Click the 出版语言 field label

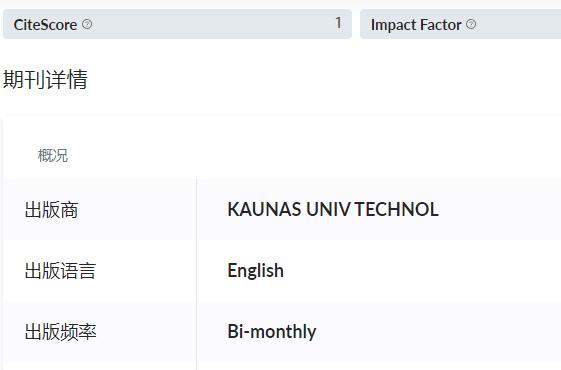point(60,271)
